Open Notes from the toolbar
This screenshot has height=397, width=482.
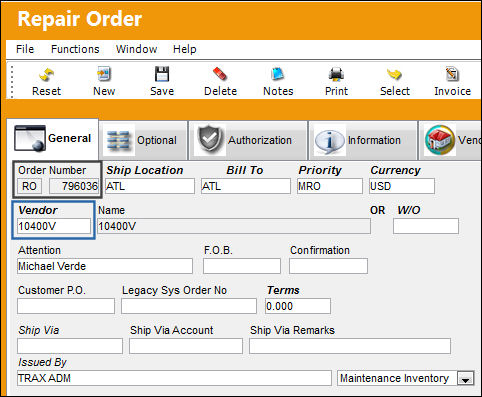pos(278,74)
